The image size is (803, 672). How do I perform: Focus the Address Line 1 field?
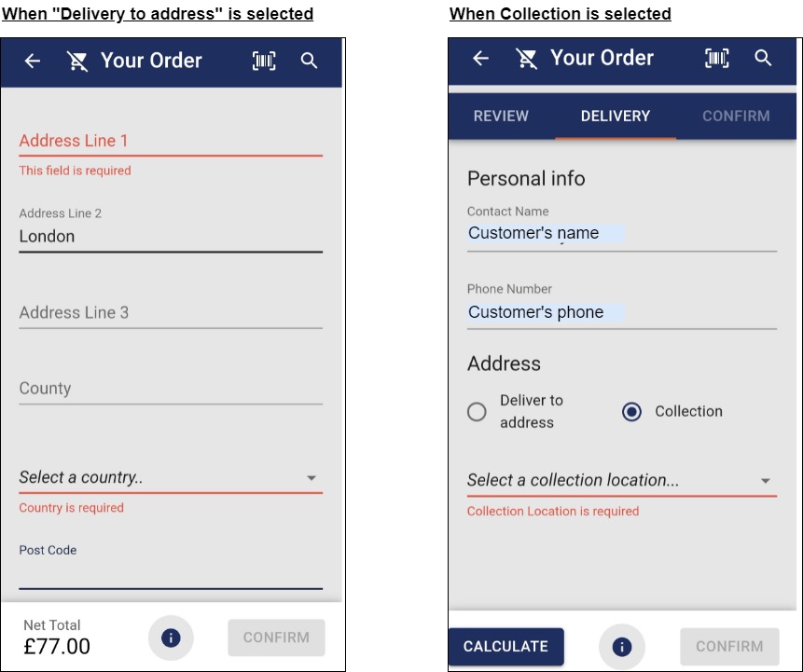171,142
